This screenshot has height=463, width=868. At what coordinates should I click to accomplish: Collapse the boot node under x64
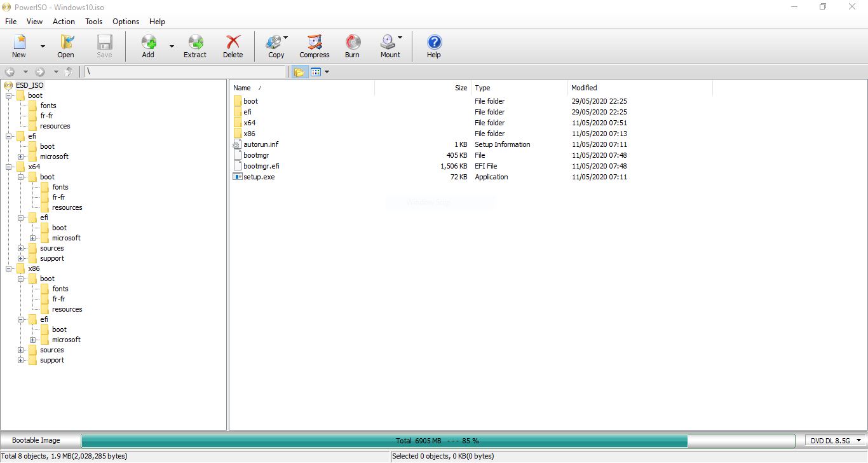pyautogui.click(x=21, y=177)
